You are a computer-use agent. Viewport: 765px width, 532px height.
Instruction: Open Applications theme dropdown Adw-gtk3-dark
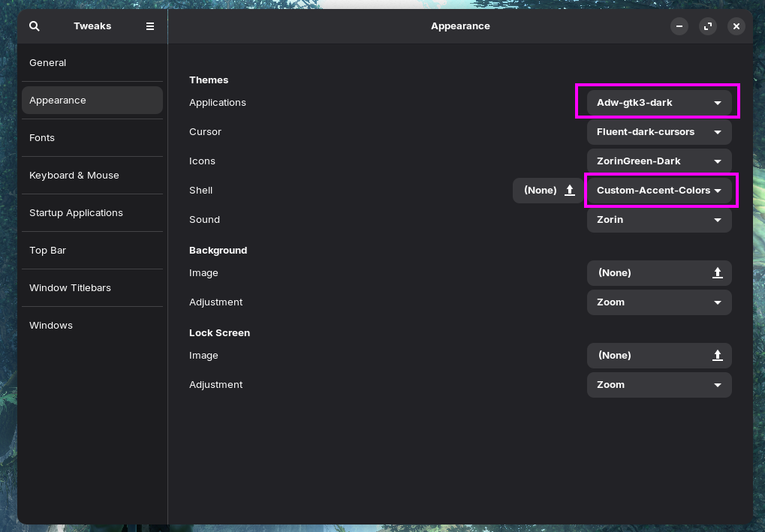(659, 102)
